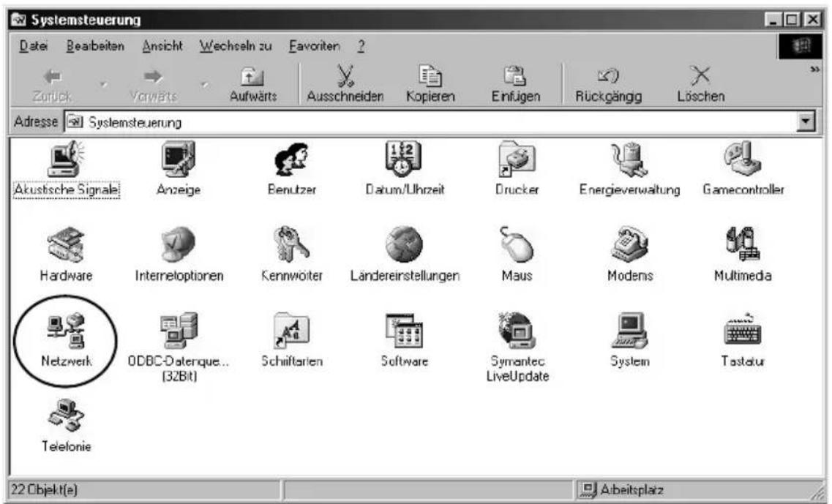Click the 22 Objekt(e) status text
832x504 pixels.
click(x=44, y=489)
